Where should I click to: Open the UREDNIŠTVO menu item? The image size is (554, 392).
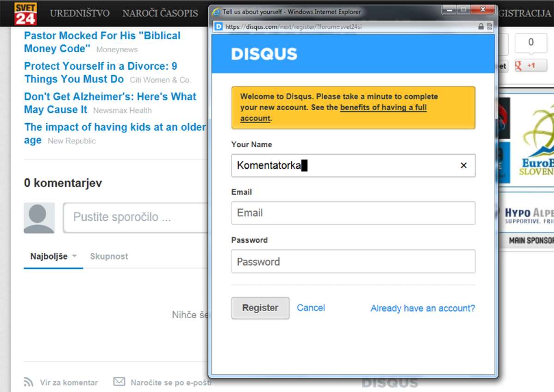pos(80,13)
